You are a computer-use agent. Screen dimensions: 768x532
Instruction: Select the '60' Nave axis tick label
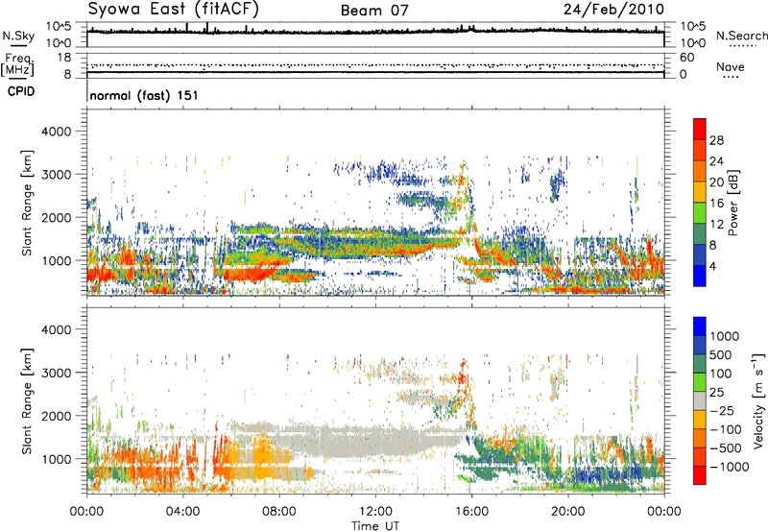[x=686, y=58]
